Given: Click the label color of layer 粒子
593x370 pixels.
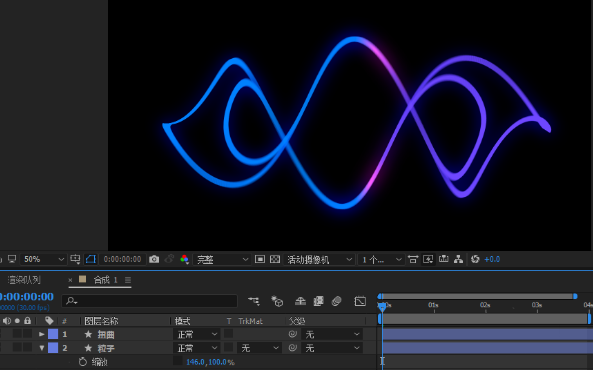Looking at the screenshot, I should point(53,348).
